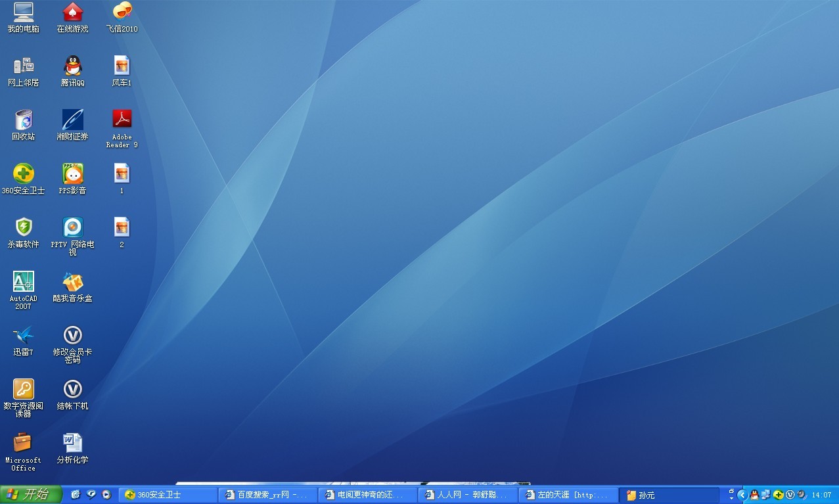Launch the PPTV 网络电视 shortcut

pyautogui.click(x=72, y=228)
